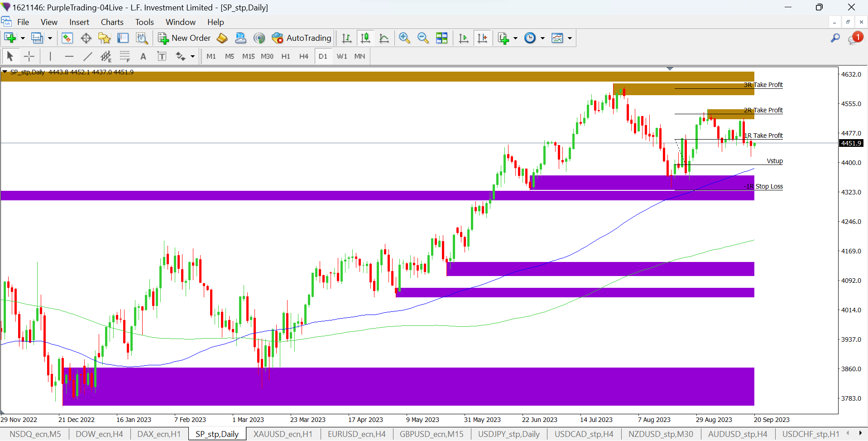
Task: Click the chart shift triangle marker
Action: [x=670, y=69]
